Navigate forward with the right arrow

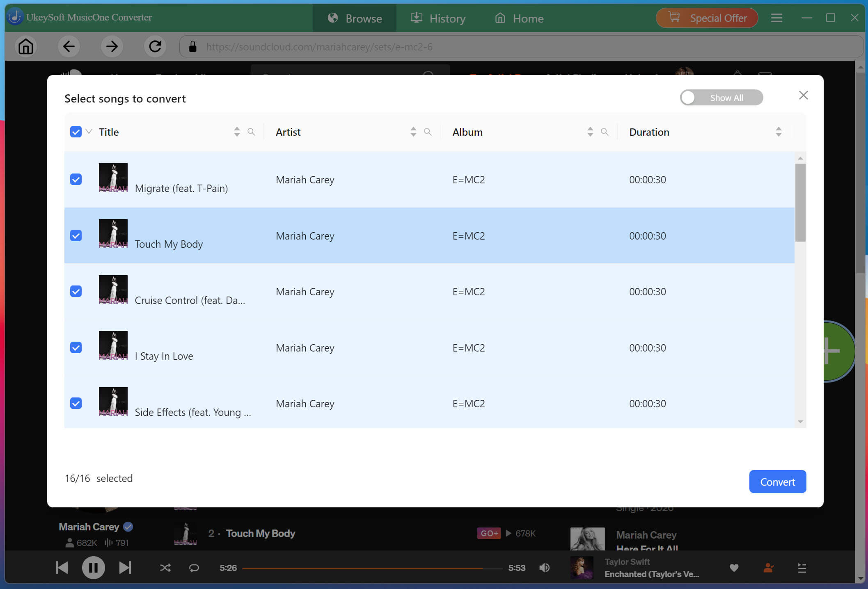pyautogui.click(x=112, y=46)
